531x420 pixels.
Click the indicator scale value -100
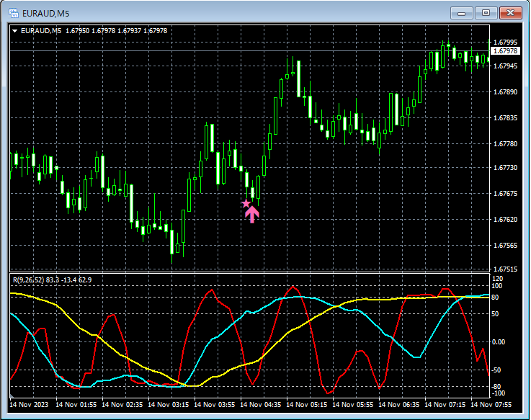click(498, 393)
